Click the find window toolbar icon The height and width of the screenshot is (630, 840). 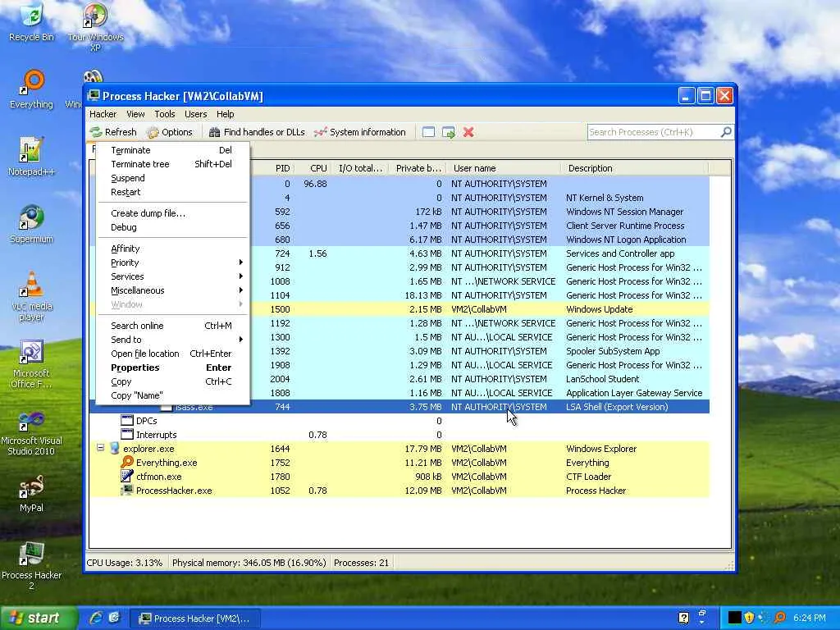(x=428, y=132)
